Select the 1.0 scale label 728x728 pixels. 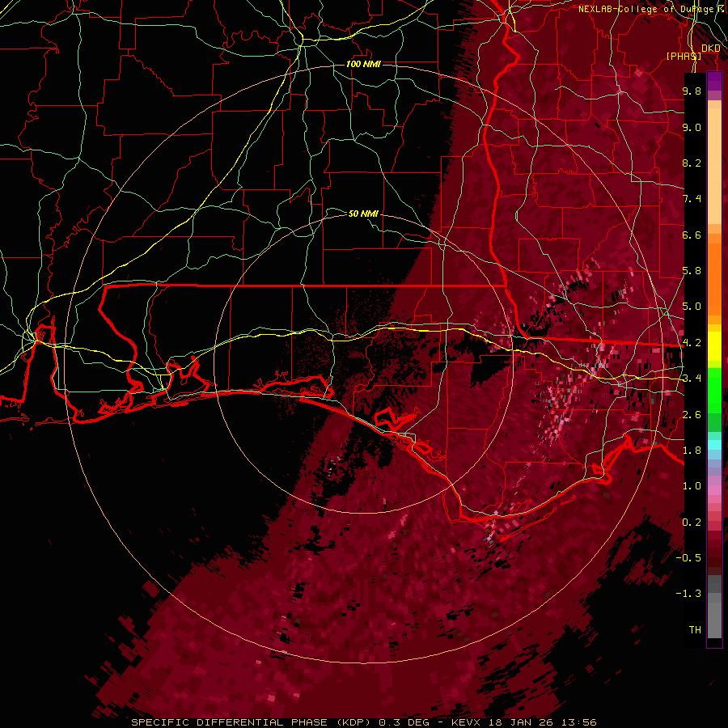click(x=692, y=486)
